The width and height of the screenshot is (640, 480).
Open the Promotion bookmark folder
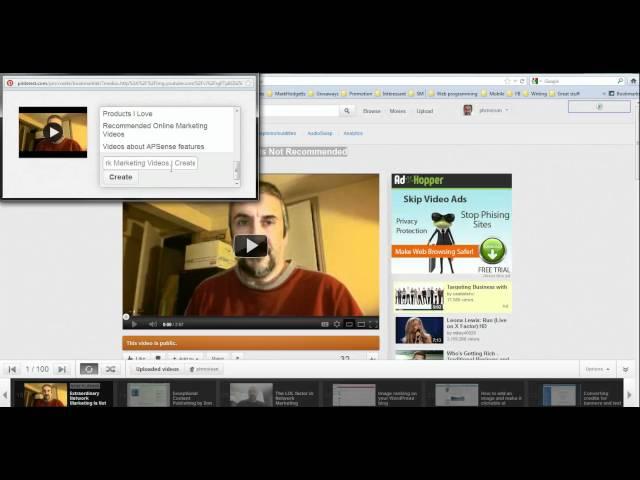357,93
